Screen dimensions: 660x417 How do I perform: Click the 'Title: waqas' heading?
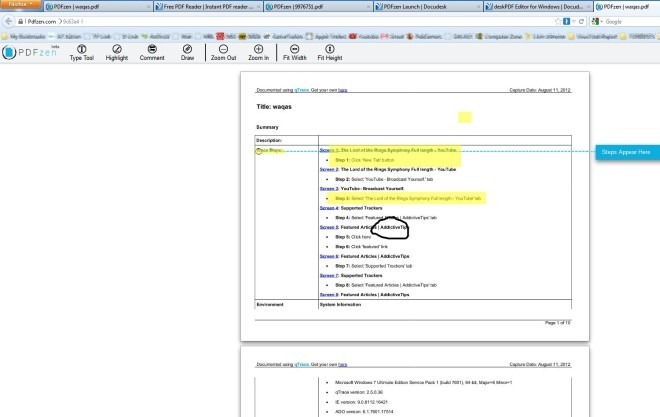tap(274, 107)
